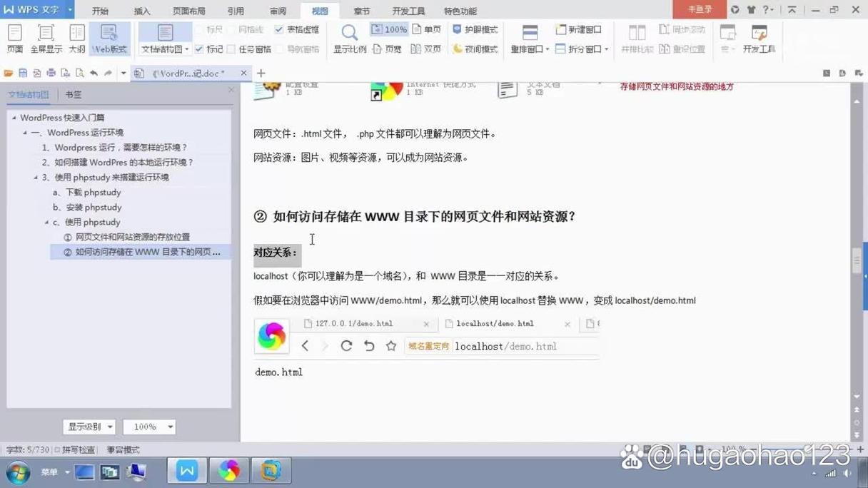Toggle 标尺 ruler checkbox
Viewport: 868px width, 488px height.
click(199, 29)
